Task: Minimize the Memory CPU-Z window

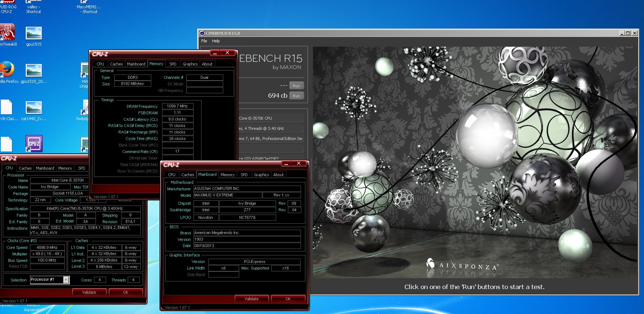Action: [x=215, y=53]
